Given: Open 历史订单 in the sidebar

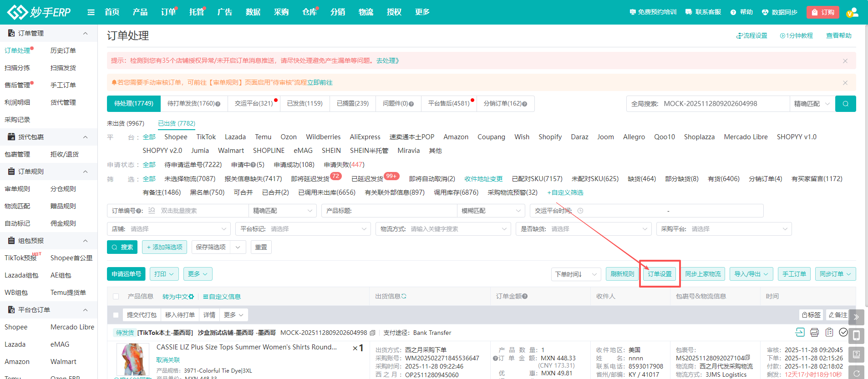Looking at the screenshot, I should 63,51.
